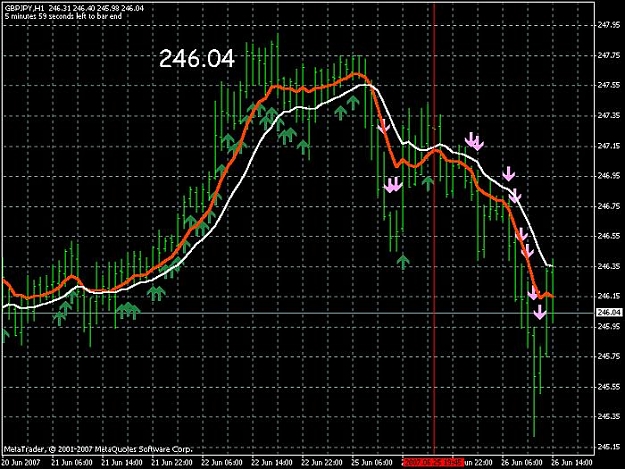Screen dimensions: 625x469
Task: Select the red vertical line on chart
Action: (x=434, y=231)
